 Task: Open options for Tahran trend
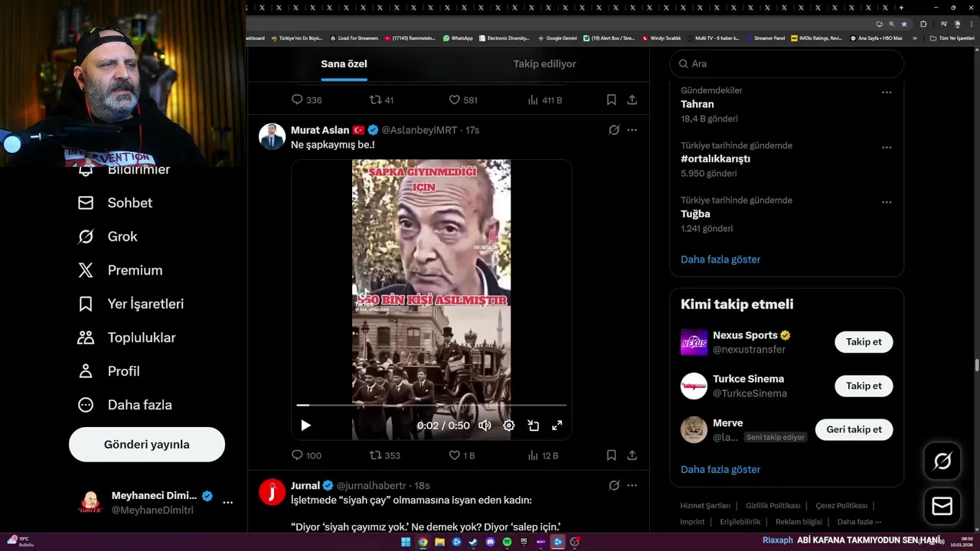click(886, 92)
